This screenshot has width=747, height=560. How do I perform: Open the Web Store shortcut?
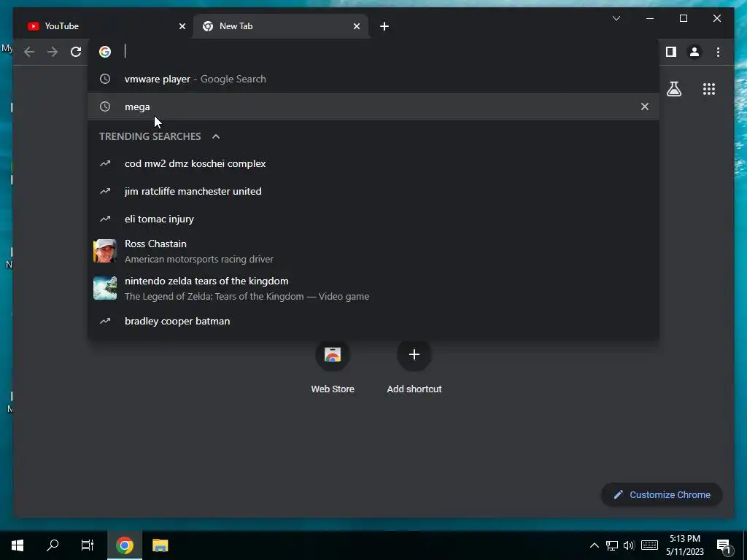coord(333,367)
